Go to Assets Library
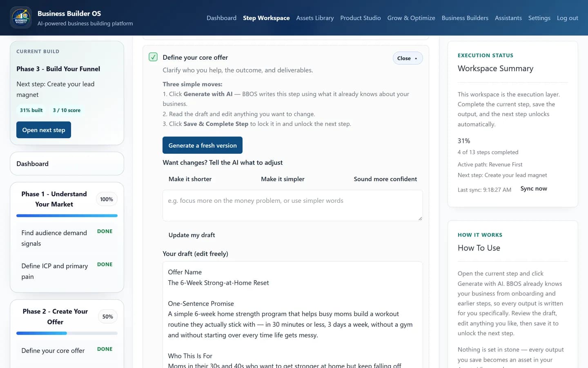Image resolution: width=588 pixels, height=368 pixels. point(315,18)
